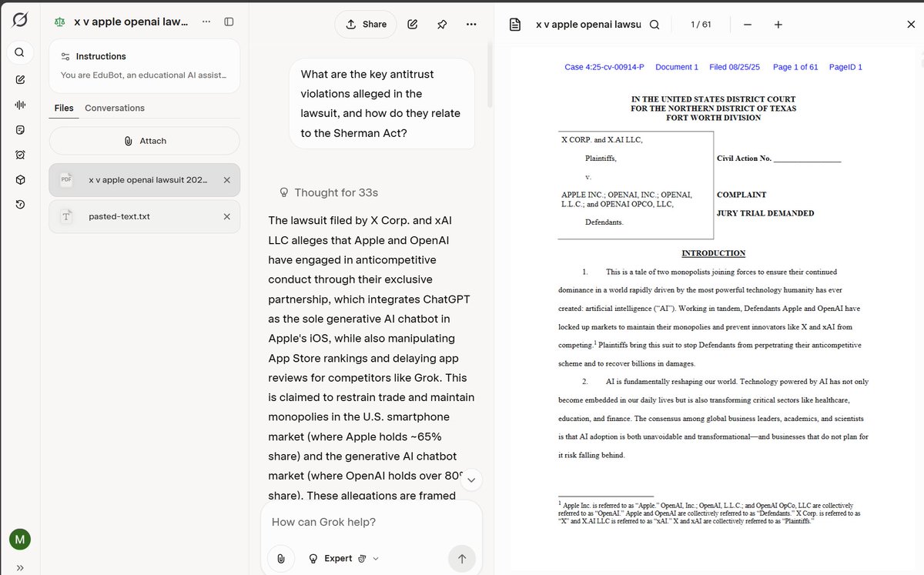Click the Attach button
This screenshot has height=575, width=924.
point(144,141)
